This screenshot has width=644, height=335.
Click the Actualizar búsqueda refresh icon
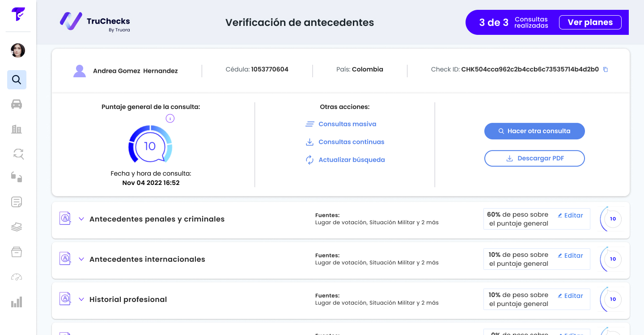click(x=309, y=160)
